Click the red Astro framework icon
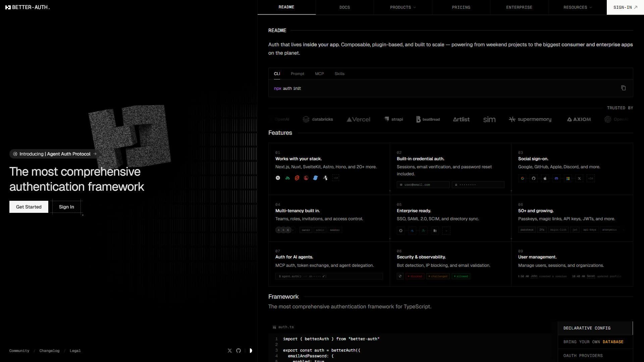The height and width of the screenshot is (362, 644). click(x=306, y=178)
